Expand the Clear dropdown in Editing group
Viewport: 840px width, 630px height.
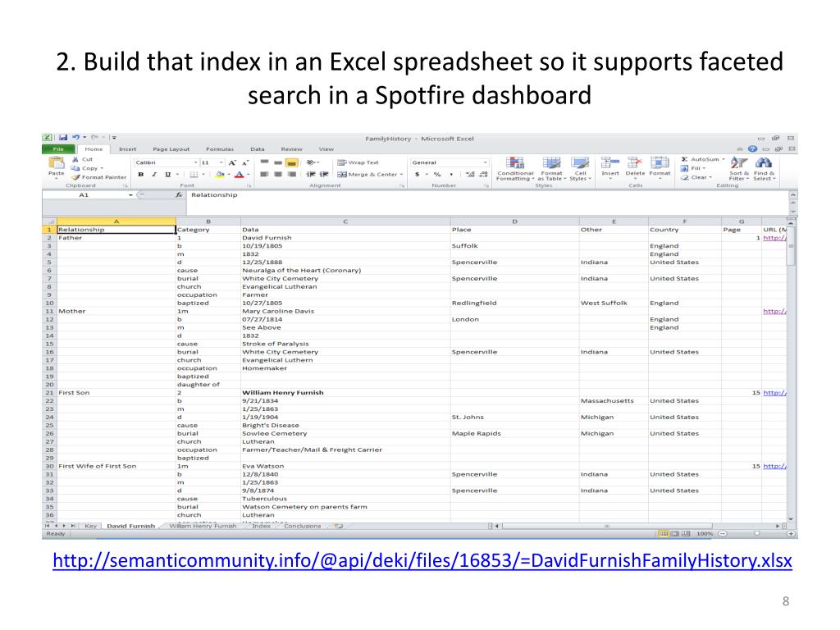(x=711, y=177)
